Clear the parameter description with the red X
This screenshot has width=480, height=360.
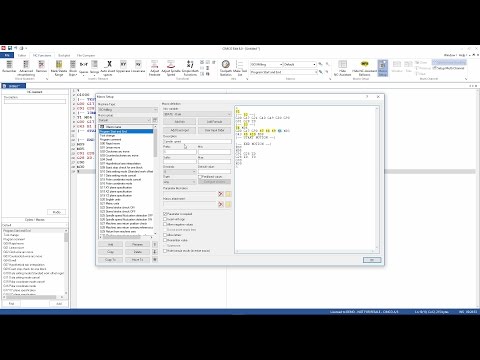click(x=221, y=194)
